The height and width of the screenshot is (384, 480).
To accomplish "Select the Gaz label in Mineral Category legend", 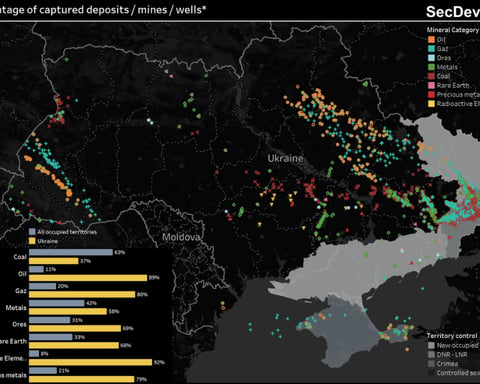I will pyautogui.click(x=443, y=49).
